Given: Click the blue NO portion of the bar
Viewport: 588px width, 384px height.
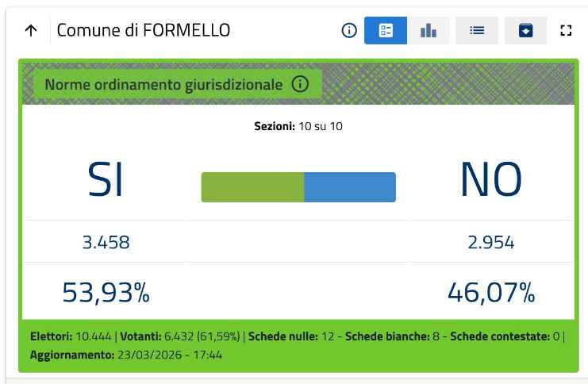Looking at the screenshot, I should [x=350, y=187].
